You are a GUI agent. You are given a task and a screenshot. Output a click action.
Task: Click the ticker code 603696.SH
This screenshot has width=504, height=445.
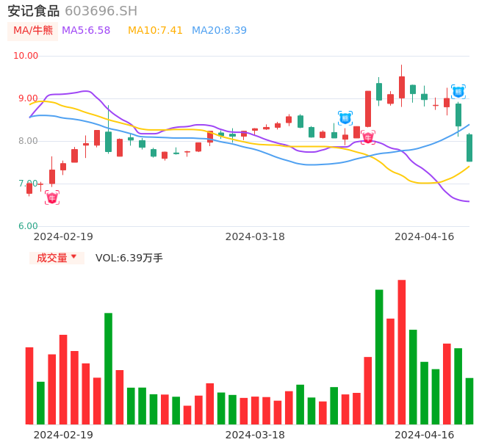pyautogui.click(x=101, y=11)
